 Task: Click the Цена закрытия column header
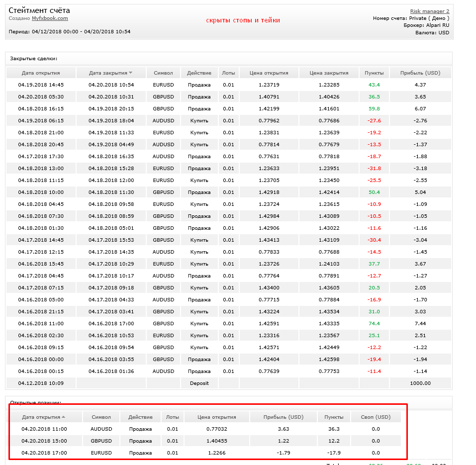(x=329, y=73)
